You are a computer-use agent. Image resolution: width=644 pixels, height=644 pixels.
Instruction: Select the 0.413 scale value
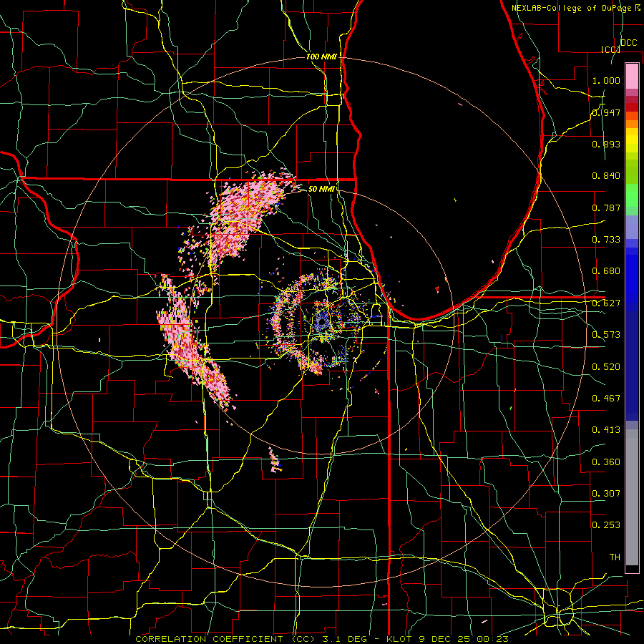pos(606,430)
